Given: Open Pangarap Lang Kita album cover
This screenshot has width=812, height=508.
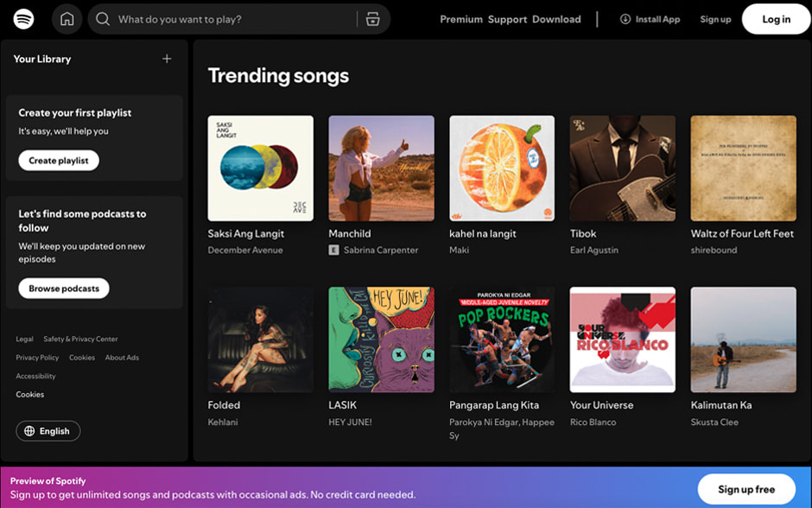Looking at the screenshot, I should [x=502, y=340].
